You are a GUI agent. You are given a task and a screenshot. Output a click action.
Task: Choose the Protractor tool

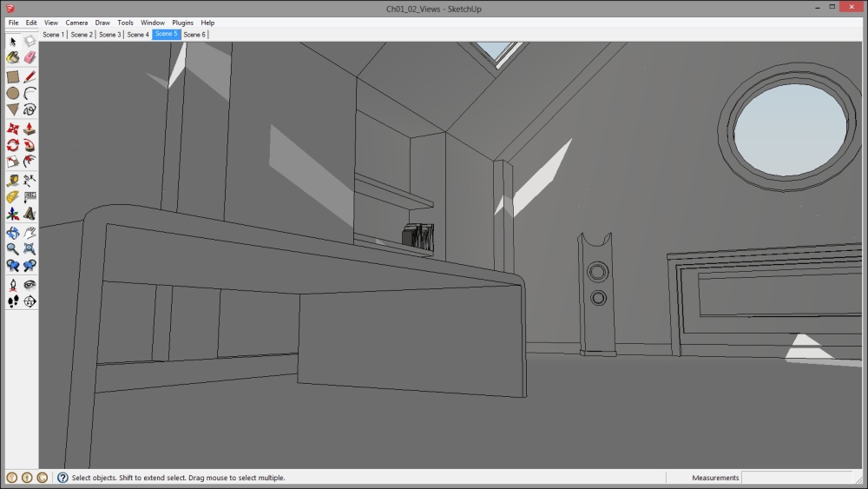click(13, 197)
